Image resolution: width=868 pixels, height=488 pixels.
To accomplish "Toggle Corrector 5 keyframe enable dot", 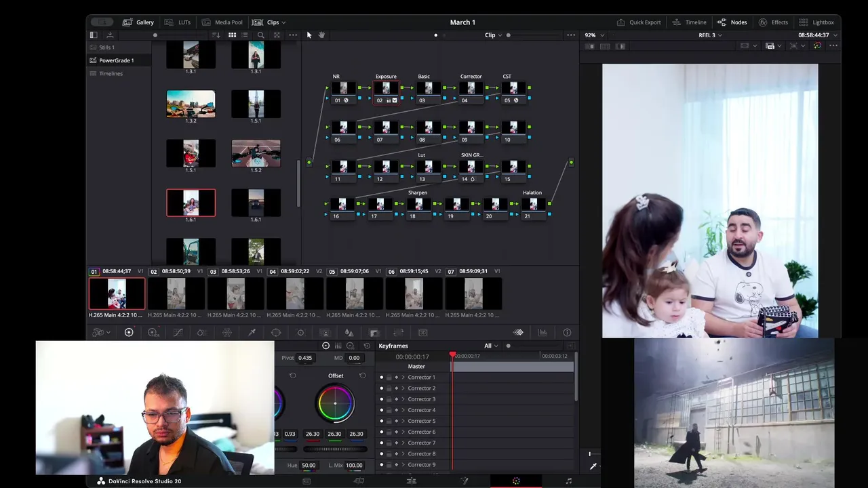I will [381, 421].
